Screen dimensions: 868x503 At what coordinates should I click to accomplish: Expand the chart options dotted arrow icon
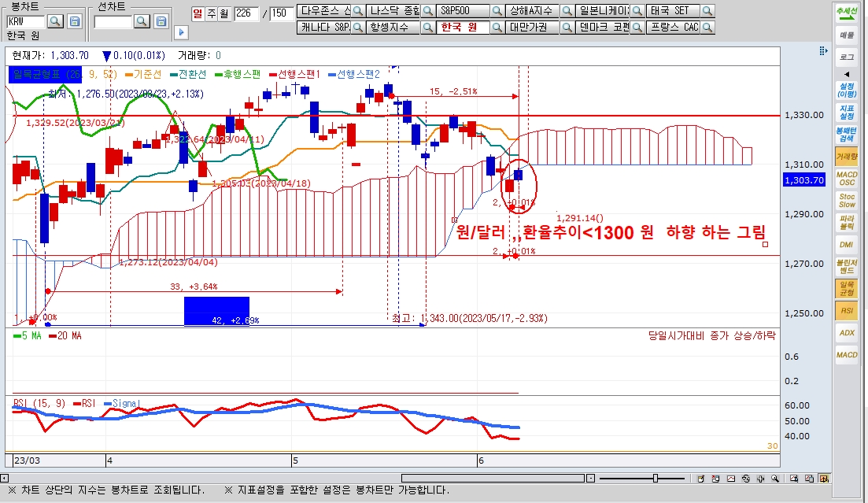point(824,50)
